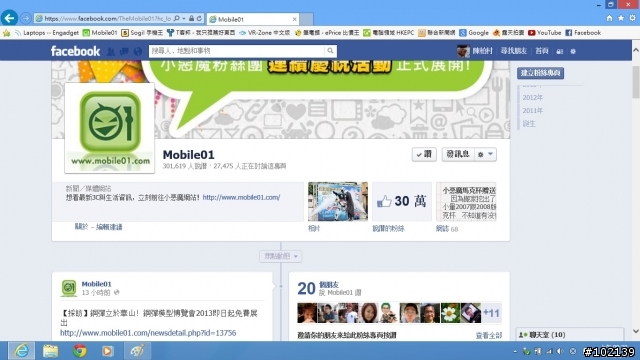Open the ePrice bookmark
This screenshot has width=640, height=360.
tap(327, 33)
